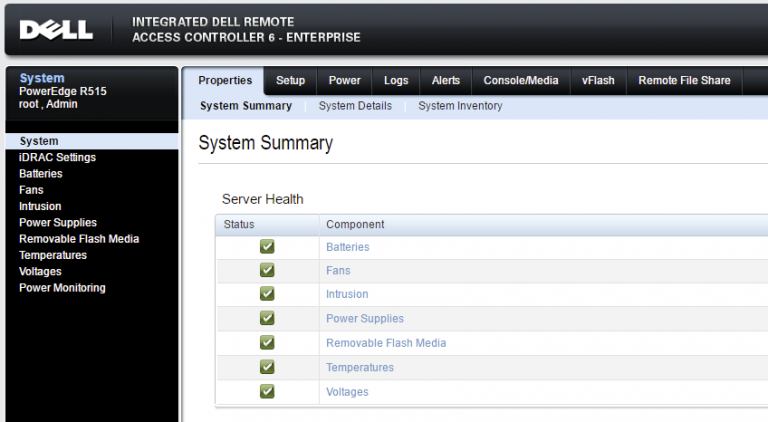Open the System Inventory subtab
This screenshot has width=768, height=422.
coord(460,106)
